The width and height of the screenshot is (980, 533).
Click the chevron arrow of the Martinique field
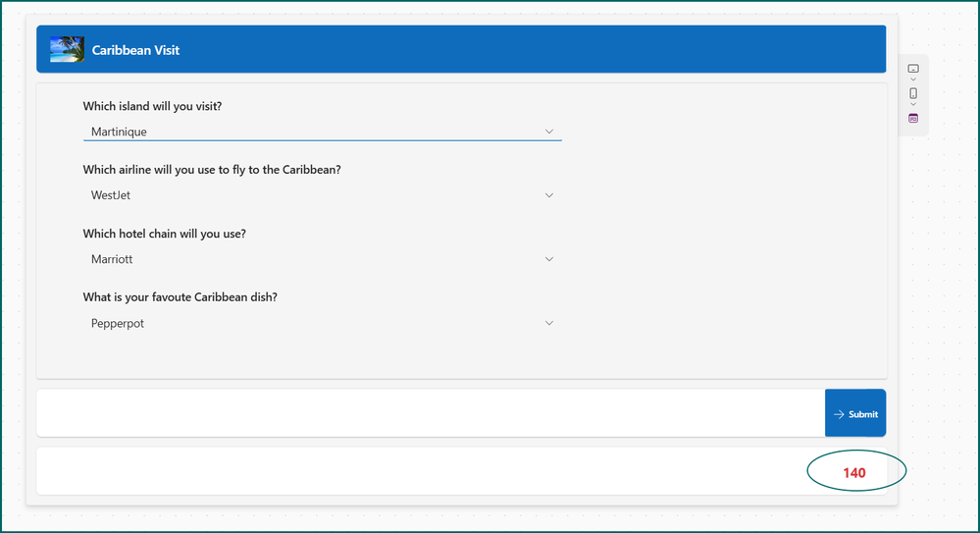click(548, 132)
